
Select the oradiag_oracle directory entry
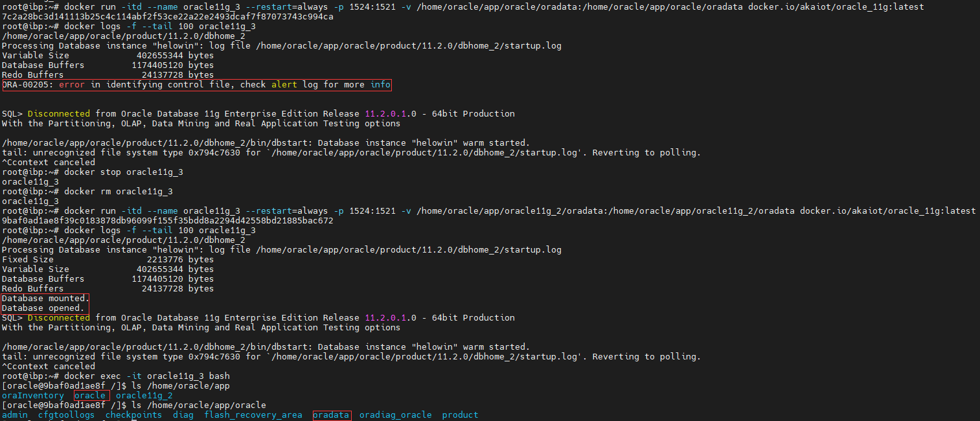click(395, 415)
